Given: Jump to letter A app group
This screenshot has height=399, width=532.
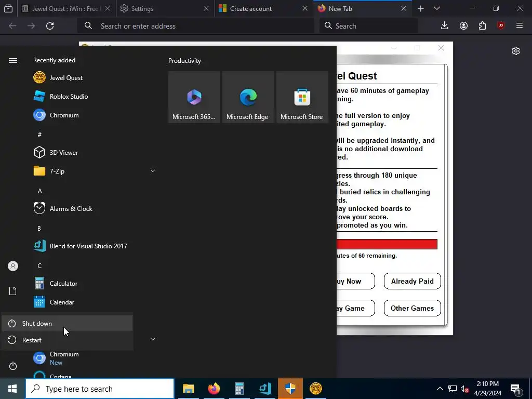Looking at the screenshot, I should [39, 191].
